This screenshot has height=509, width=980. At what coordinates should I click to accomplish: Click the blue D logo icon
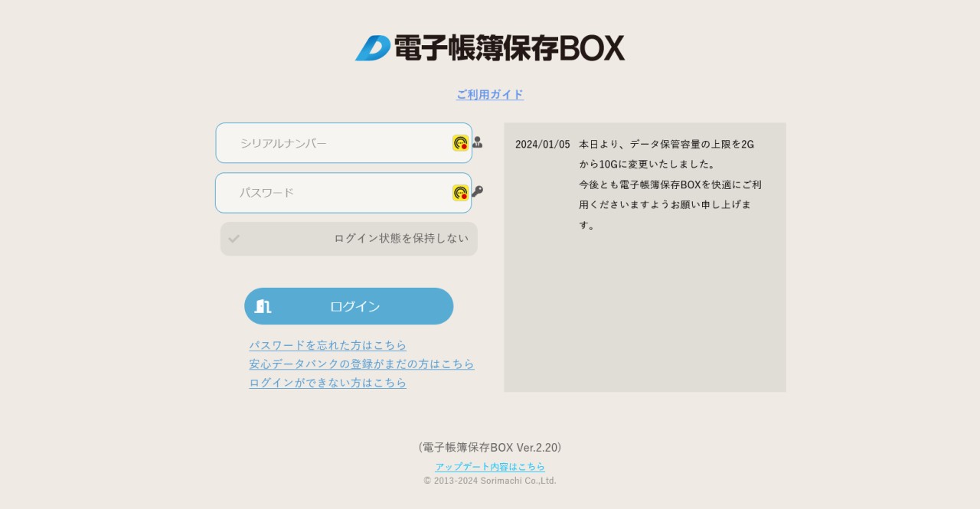click(373, 48)
